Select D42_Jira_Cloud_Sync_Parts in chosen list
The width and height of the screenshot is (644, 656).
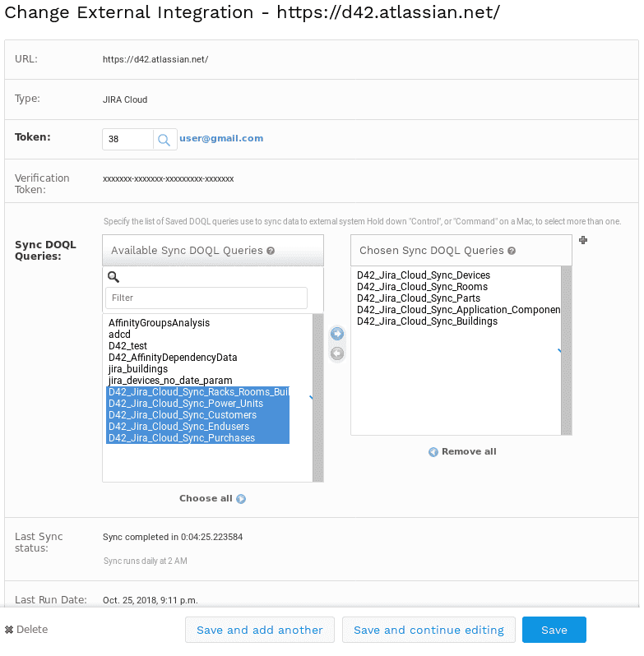coord(419,298)
